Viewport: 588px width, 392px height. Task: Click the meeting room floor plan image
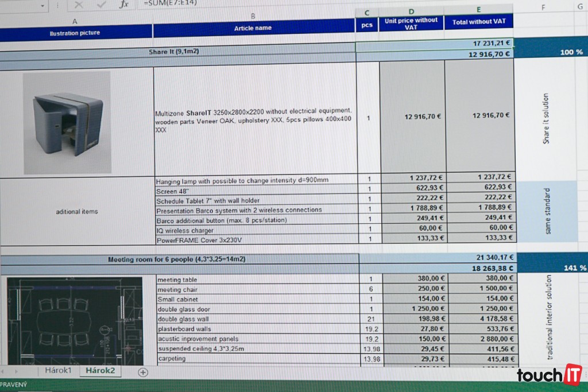[x=75, y=321]
